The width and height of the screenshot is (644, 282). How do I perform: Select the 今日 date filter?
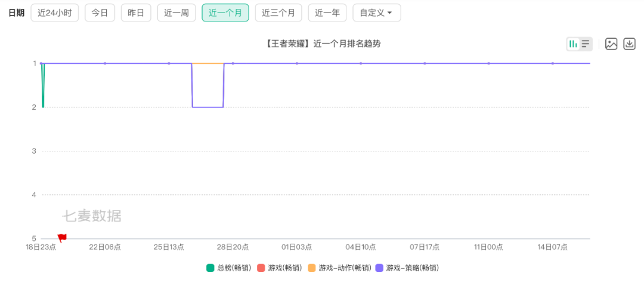click(x=100, y=13)
